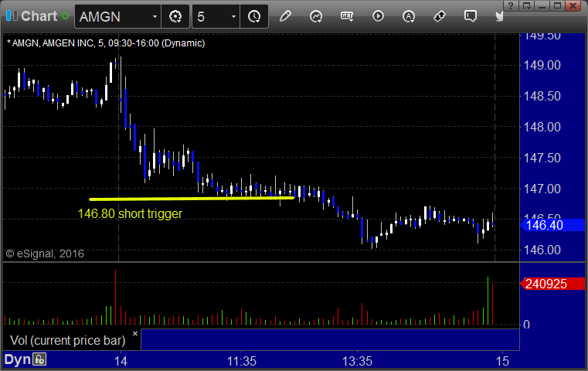Click the 149.00 price axis label
The image size is (588, 371).
(x=542, y=65)
